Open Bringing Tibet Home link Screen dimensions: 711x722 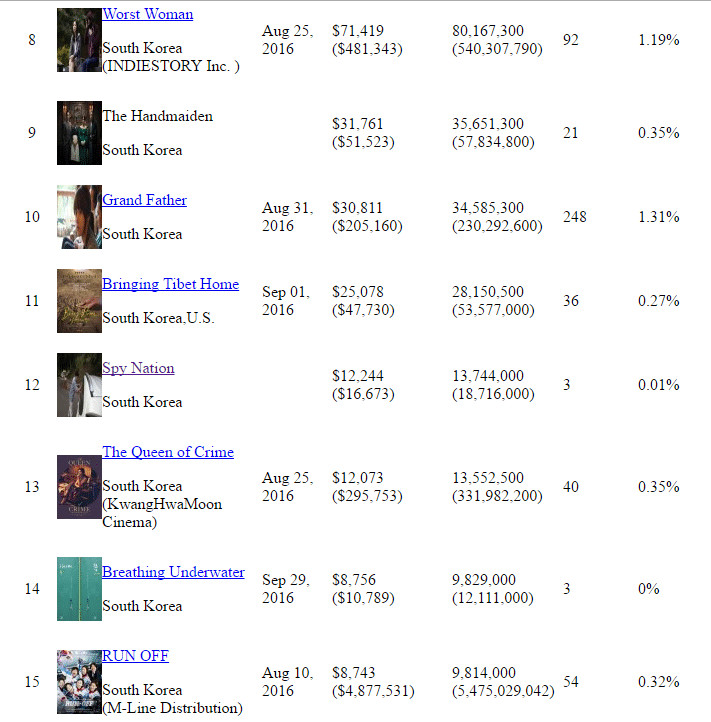coord(170,284)
